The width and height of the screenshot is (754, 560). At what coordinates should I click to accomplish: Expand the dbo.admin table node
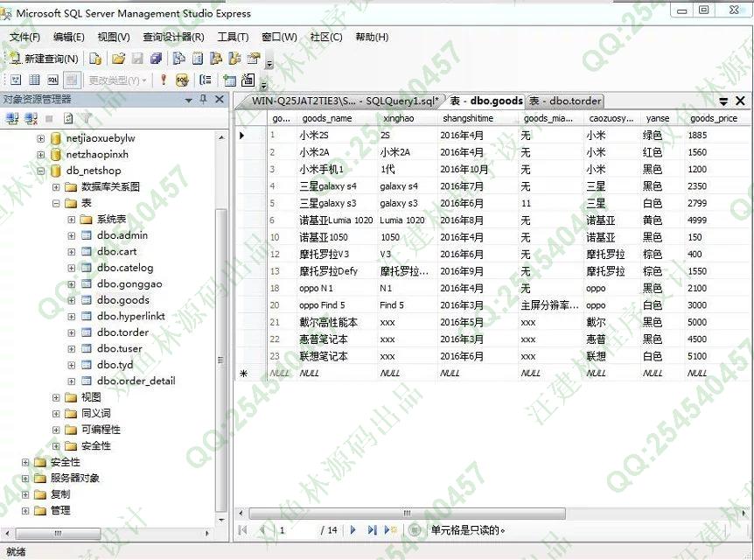click(x=71, y=235)
